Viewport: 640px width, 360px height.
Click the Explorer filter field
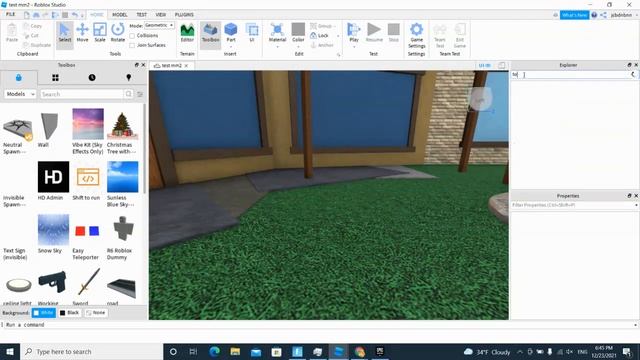point(571,75)
